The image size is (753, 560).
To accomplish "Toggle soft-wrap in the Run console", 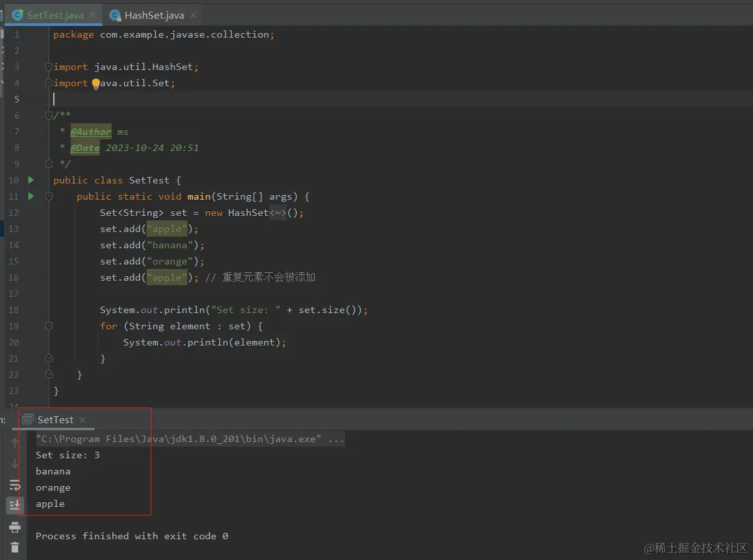I will pyautogui.click(x=15, y=485).
